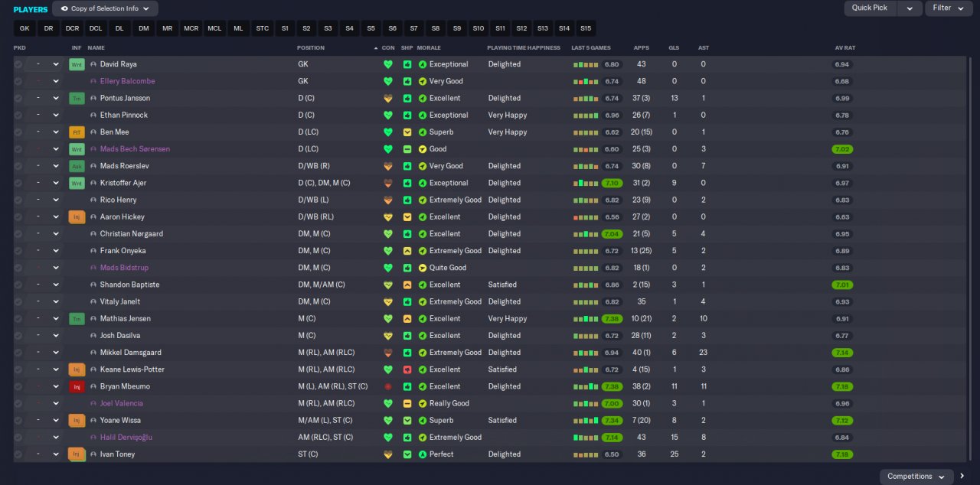Toggle the pick circle for Ivan Toney
Viewport: 980px width, 485px height.
pyautogui.click(x=18, y=454)
